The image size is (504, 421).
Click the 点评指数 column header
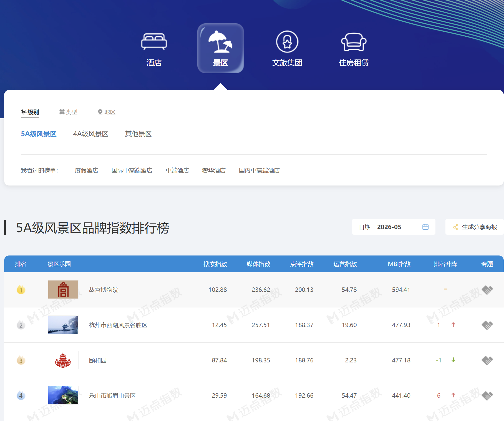pyautogui.click(x=302, y=264)
